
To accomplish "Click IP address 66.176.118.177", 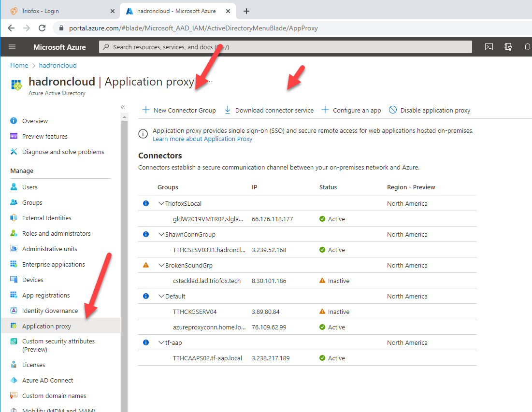I will (272, 219).
